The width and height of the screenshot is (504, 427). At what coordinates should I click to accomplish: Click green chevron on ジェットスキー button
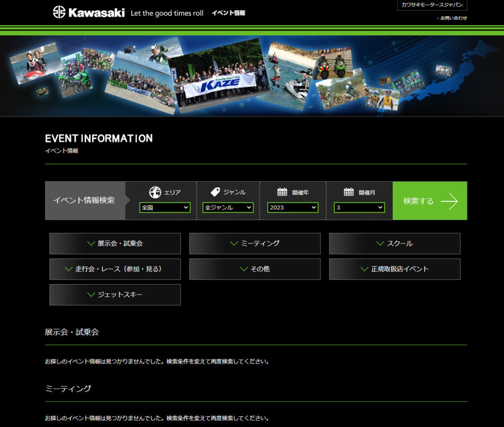click(x=91, y=295)
